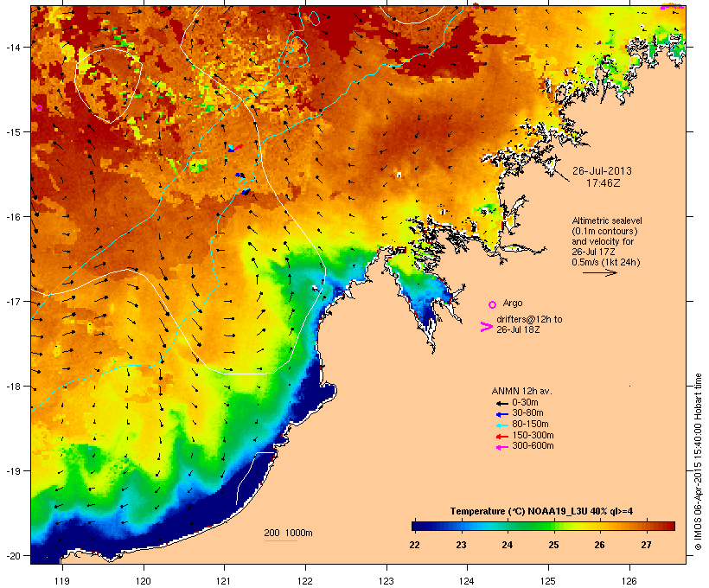The width and height of the screenshot is (709, 588).
Task: Click the latitude axis label -17
Action: coord(12,301)
